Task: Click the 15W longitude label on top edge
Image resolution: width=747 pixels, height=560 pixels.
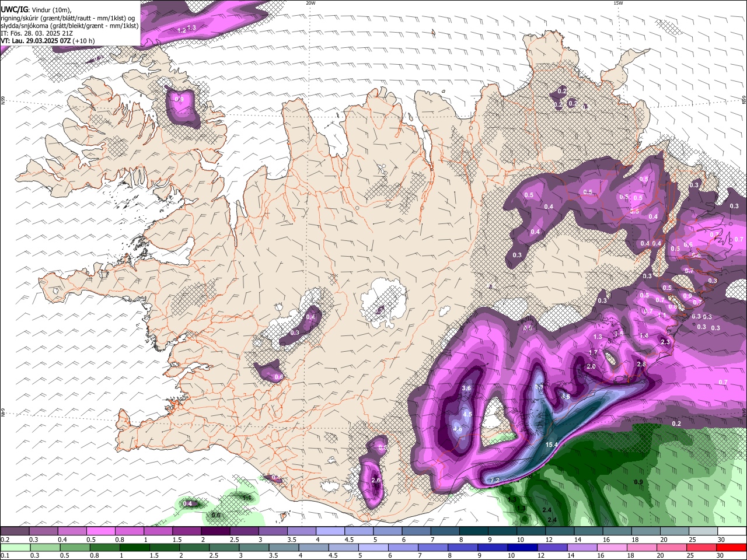Action: coord(618,3)
